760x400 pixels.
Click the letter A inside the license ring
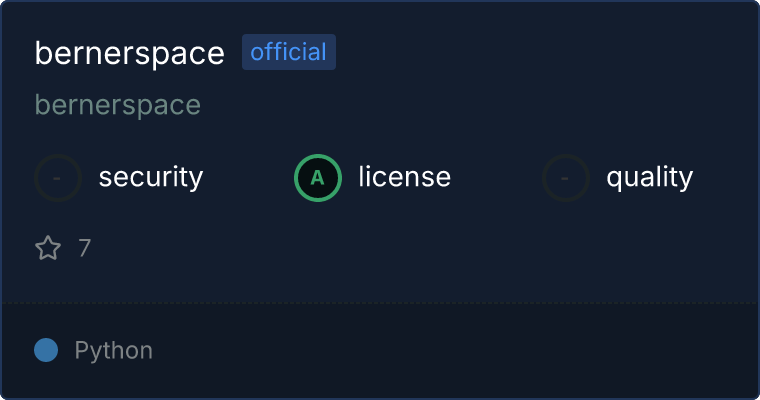[x=317, y=178]
